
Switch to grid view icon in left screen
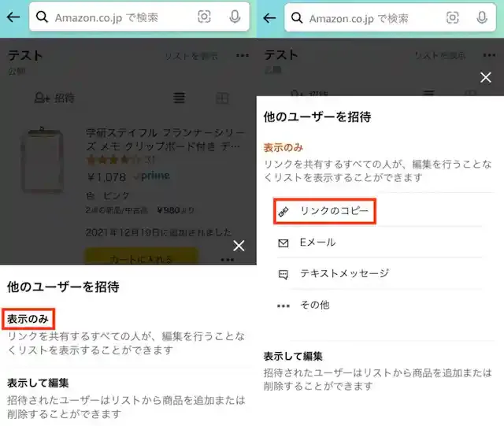(x=222, y=98)
